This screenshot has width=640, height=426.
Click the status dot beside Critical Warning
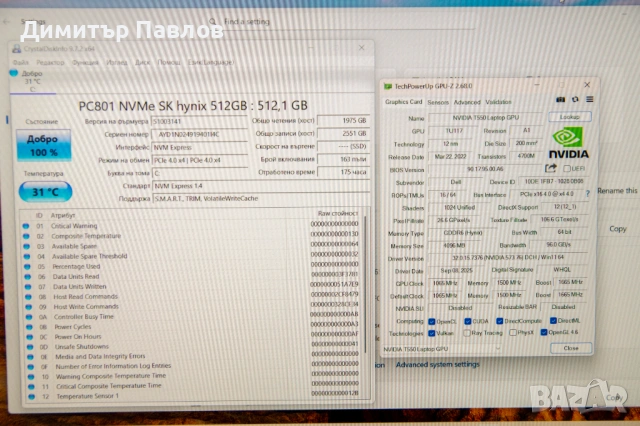(x=27, y=226)
